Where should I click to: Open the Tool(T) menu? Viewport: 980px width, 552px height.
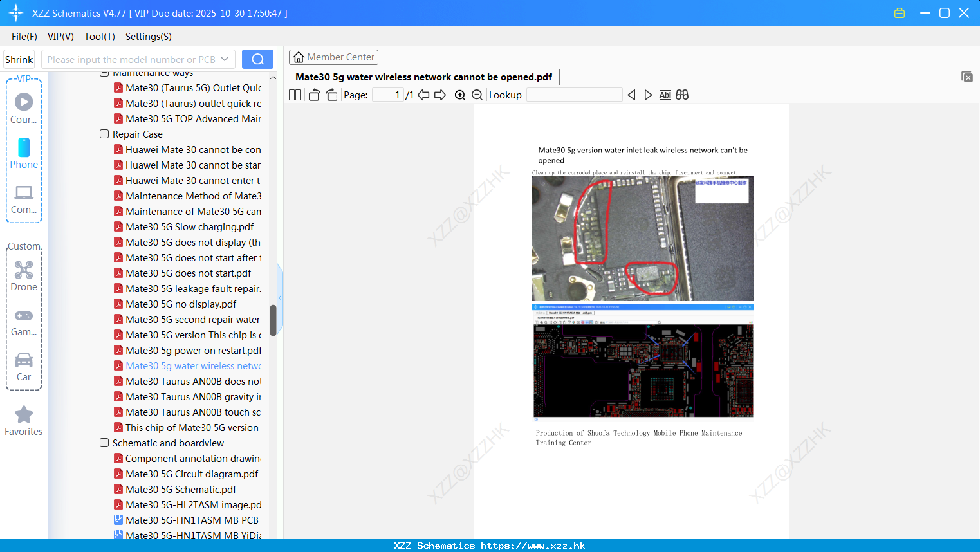[100, 37]
